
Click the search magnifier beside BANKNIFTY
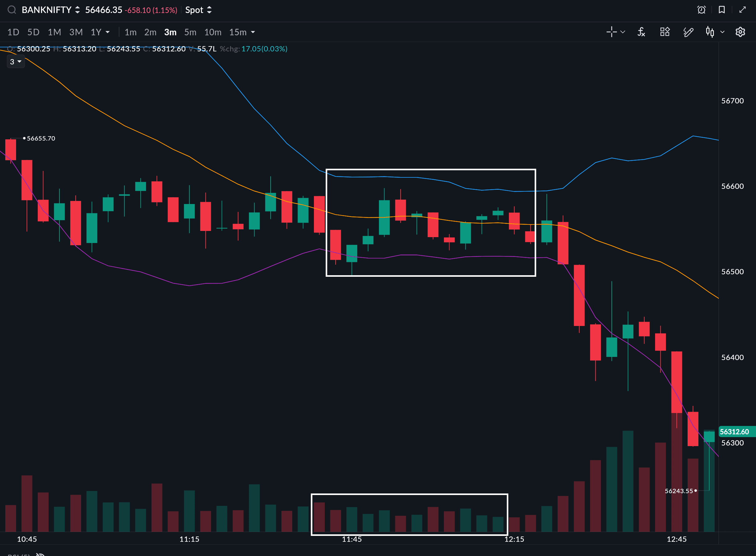(12, 10)
